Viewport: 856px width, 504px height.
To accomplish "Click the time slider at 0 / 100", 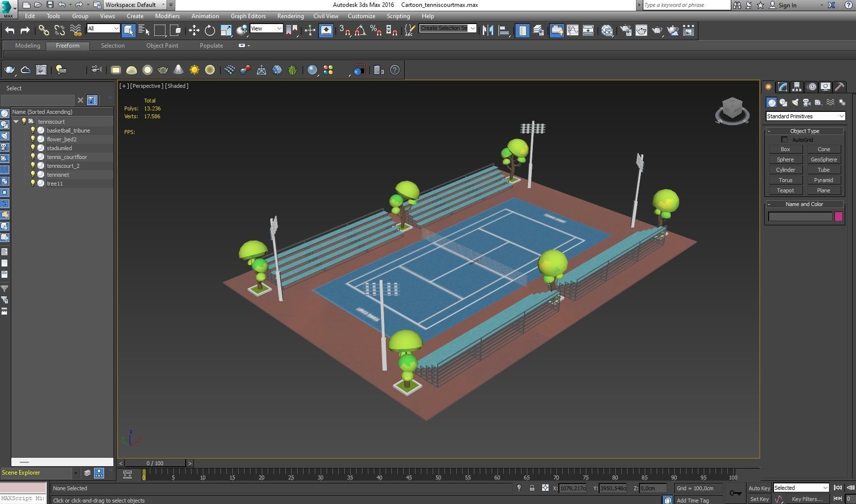I will tap(155, 463).
